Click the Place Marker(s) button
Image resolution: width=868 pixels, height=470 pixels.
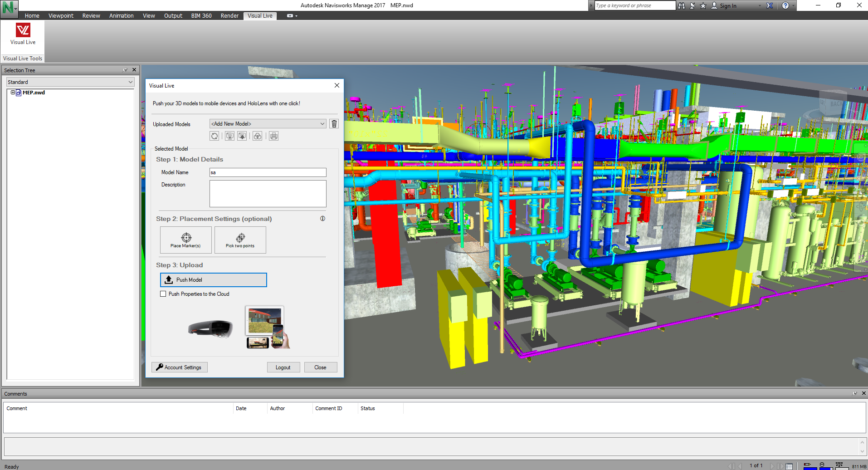[186, 240]
